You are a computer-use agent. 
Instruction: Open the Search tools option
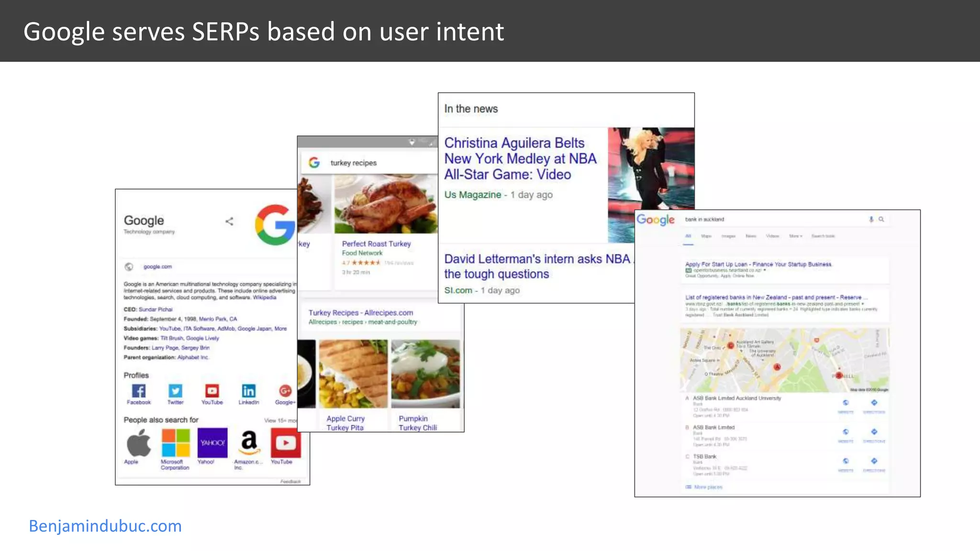[x=823, y=236]
